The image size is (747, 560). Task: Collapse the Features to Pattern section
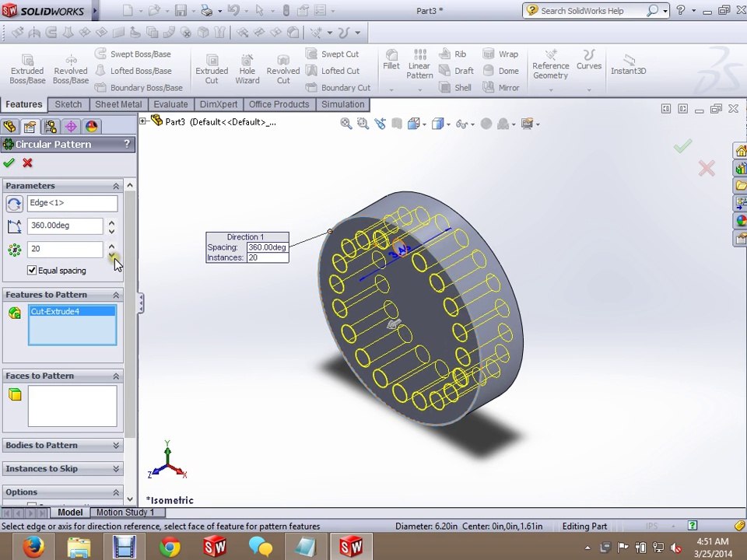[116, 296]
